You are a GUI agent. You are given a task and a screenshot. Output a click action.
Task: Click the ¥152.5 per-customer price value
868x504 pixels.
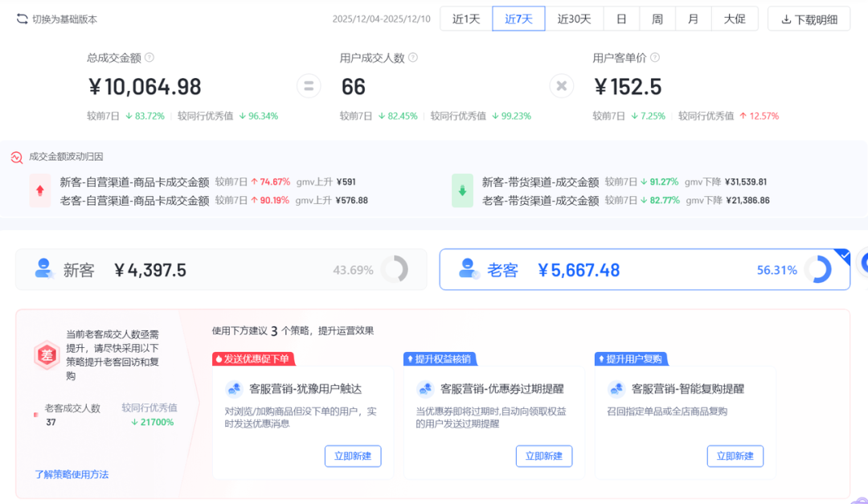pos(627,87)
